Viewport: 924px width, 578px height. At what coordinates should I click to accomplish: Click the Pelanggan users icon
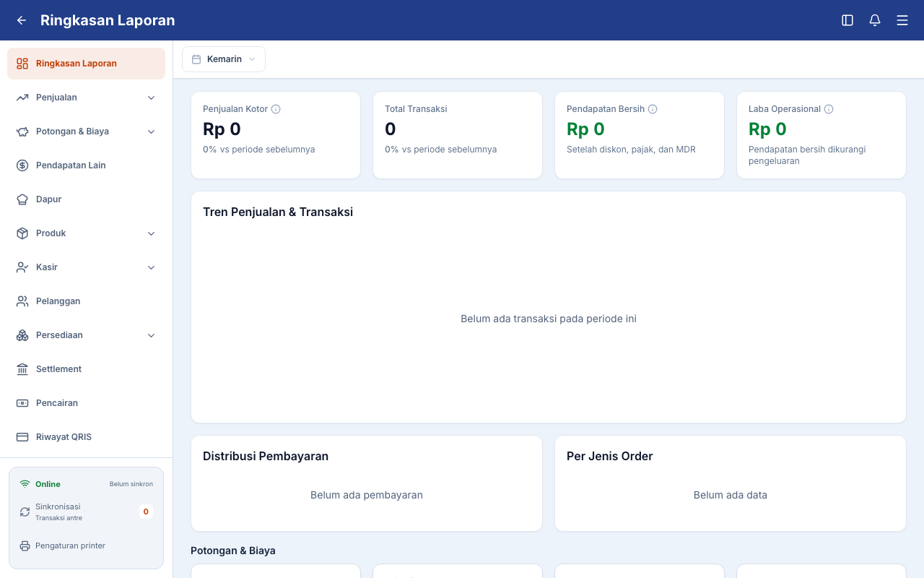coord(22,301)
